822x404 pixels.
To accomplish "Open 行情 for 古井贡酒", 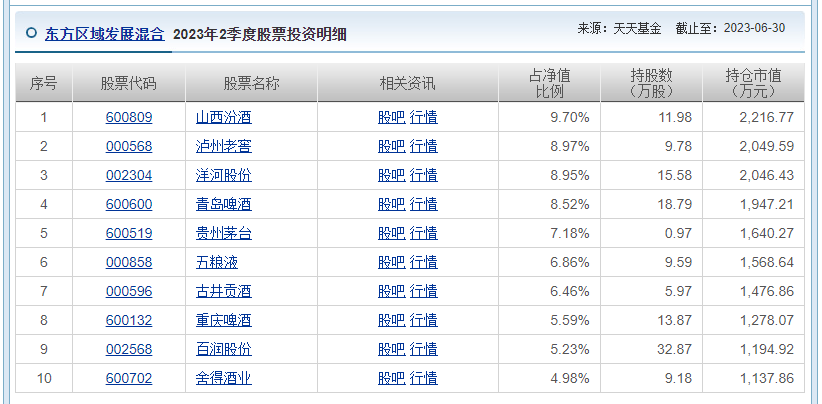I will click(x=424, y=291).
